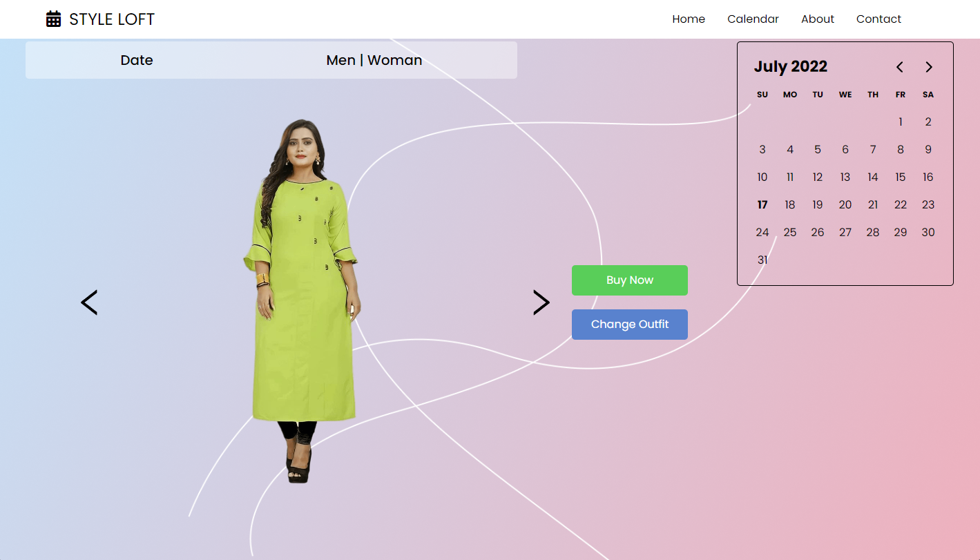Pick July 21 on the calendar
Screen dimensions: 980x560
pos(873,205)
